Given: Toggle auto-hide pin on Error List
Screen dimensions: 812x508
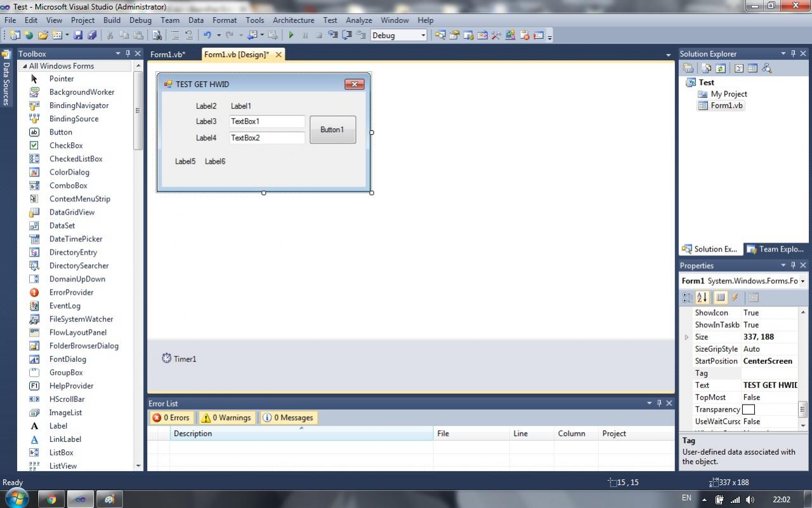Looking at the screenshot, I should (659, 403).
